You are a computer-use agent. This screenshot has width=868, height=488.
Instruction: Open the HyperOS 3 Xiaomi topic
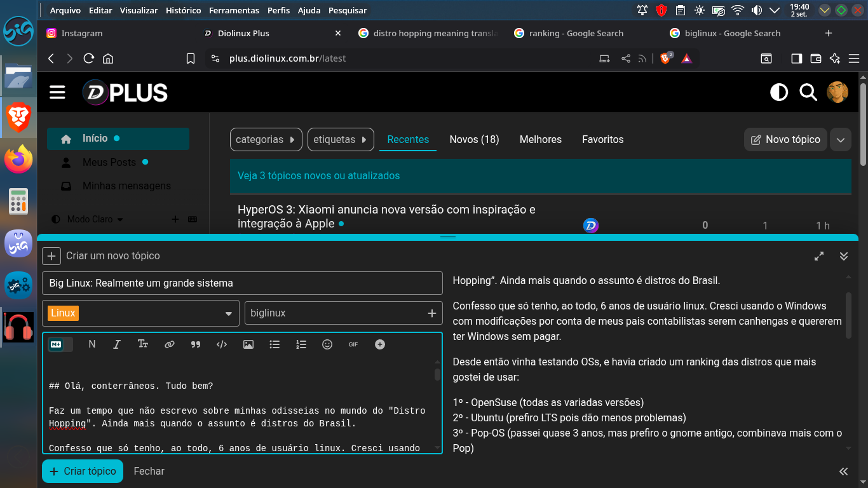coord(386,217)
